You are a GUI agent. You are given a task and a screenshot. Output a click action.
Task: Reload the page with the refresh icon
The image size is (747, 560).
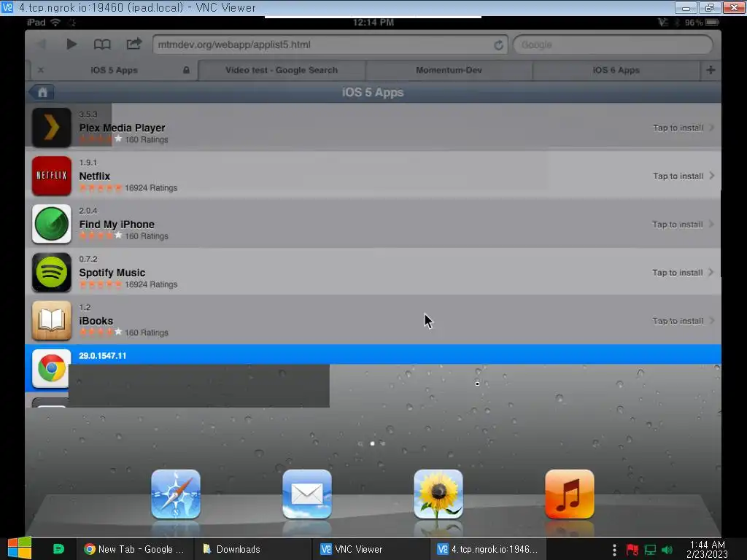pyautogui.click(x=498, y=44)
